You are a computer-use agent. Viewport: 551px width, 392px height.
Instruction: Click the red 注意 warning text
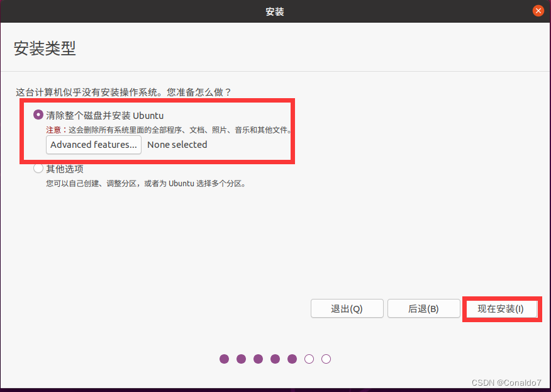click(x=53, y=130)
